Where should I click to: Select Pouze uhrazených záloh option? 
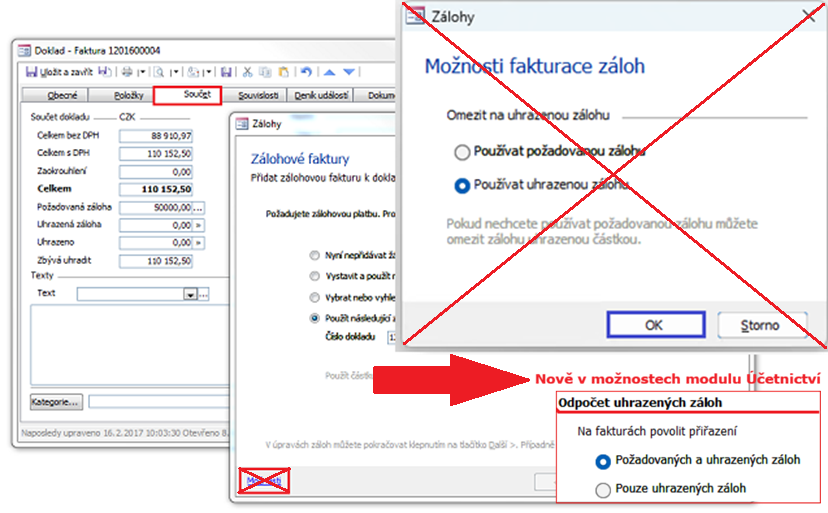click(x=603, y=490)
